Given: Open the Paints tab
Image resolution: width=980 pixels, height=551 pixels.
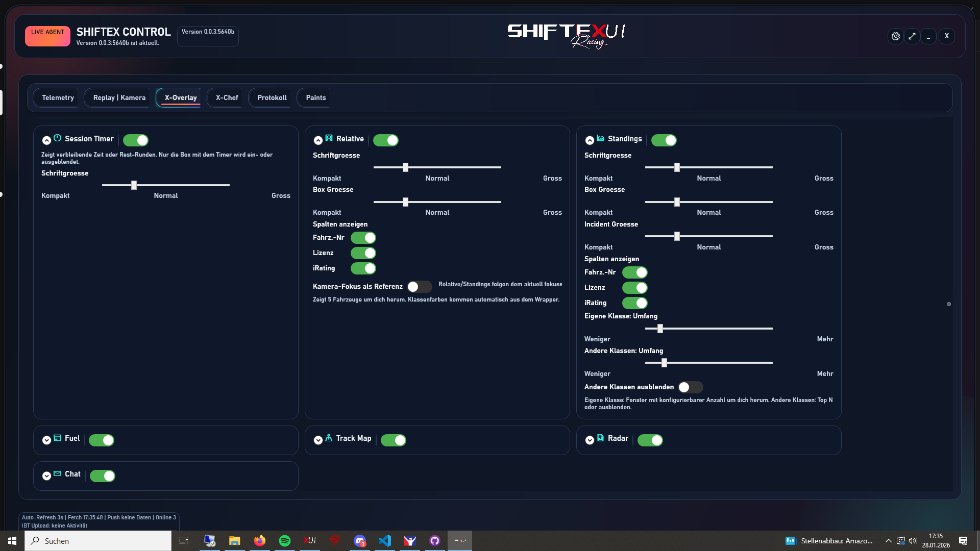Looking at the screenshot, I should tap(315, 97).
